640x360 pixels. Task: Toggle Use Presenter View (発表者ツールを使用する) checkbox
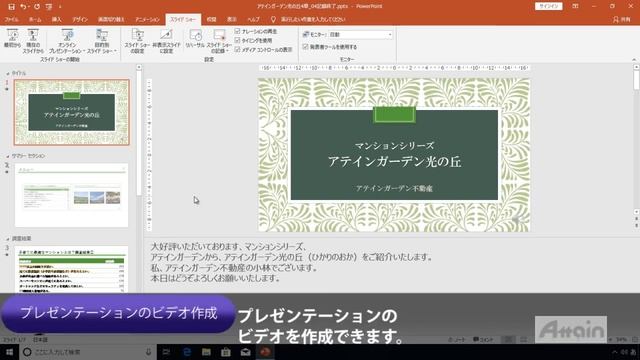click(305, 47)
